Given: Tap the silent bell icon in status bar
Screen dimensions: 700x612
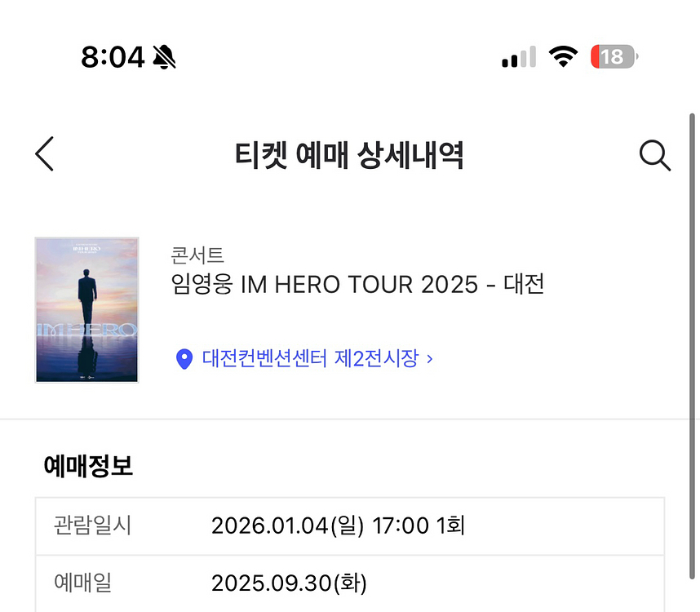Looking at the screenshot, I should pos(164,56).
